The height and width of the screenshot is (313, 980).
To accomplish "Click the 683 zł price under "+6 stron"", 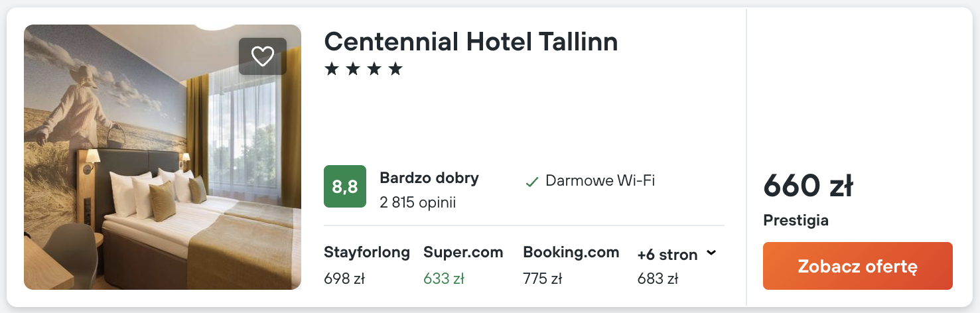I will click(x=657, y=279).
